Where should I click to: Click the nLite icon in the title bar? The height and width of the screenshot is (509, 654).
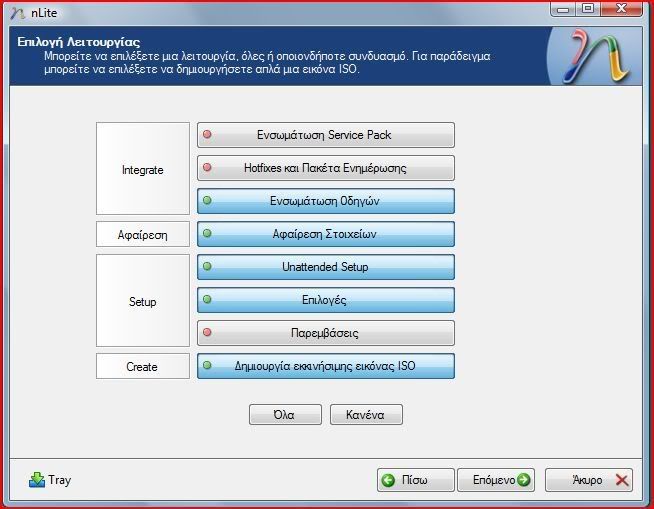[x=17, y=11]
